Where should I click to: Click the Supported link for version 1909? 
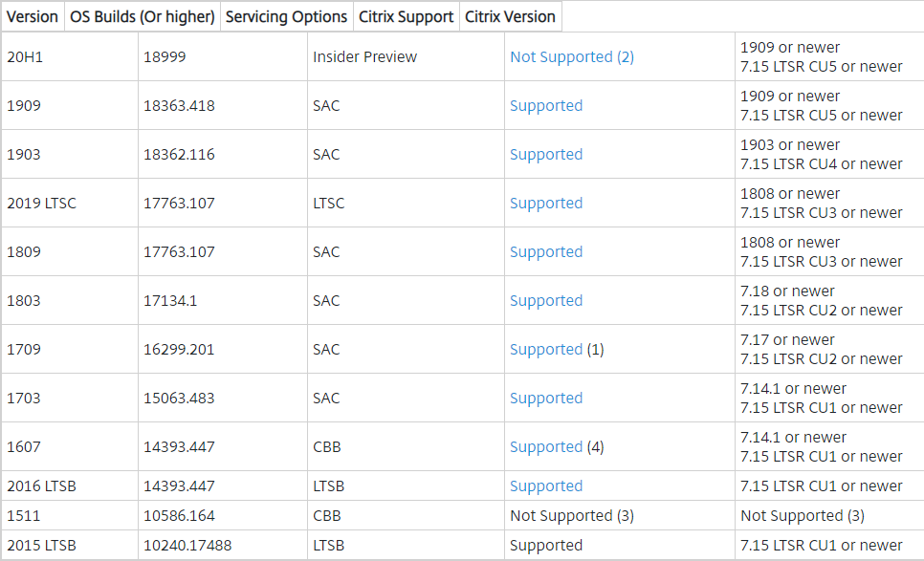(545, 106)
